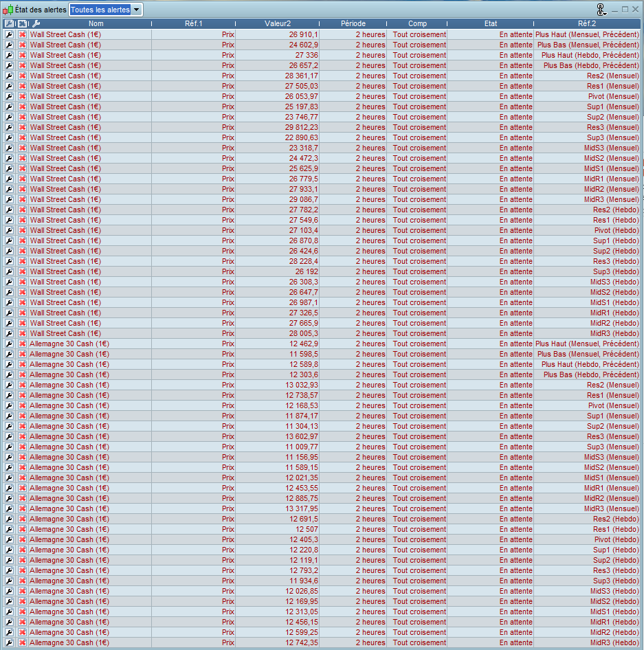
Task: Delete the Wall Street alert at 26 053,97
Action: point(23,96)
